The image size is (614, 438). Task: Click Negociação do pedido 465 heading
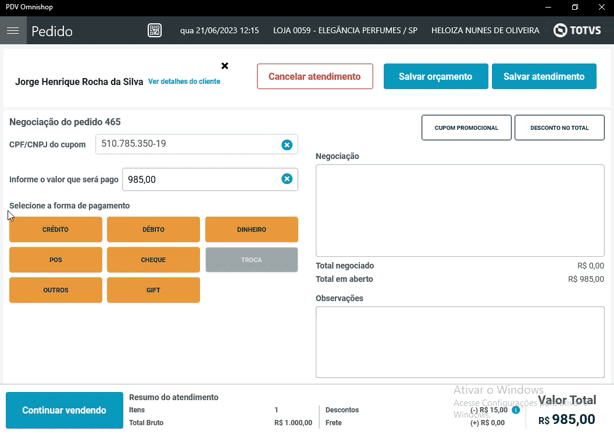tap(65, 122)
